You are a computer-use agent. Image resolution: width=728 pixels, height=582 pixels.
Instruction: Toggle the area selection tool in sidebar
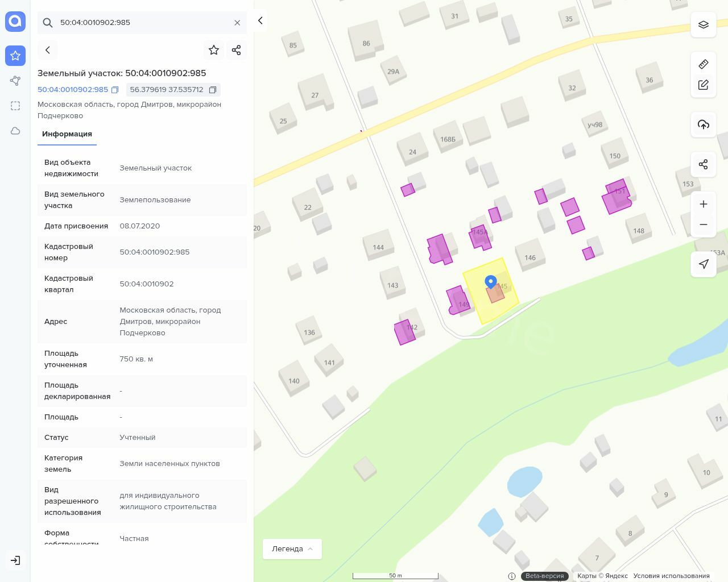15,106
